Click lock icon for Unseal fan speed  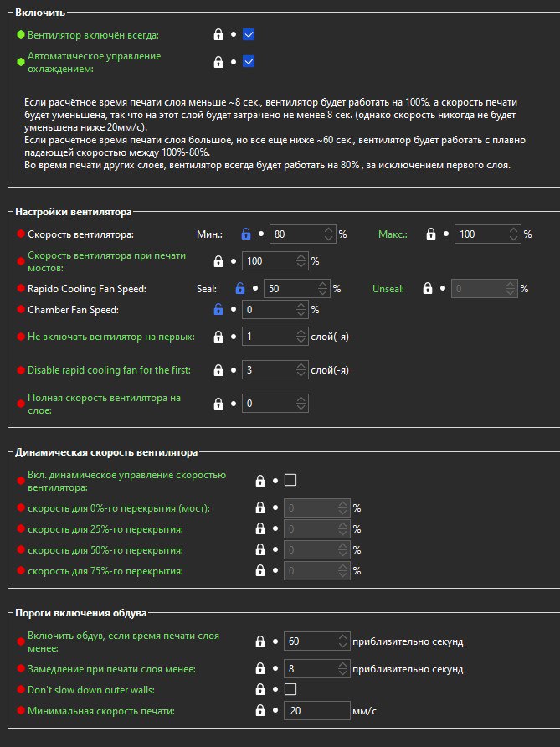tap(428, 288)
